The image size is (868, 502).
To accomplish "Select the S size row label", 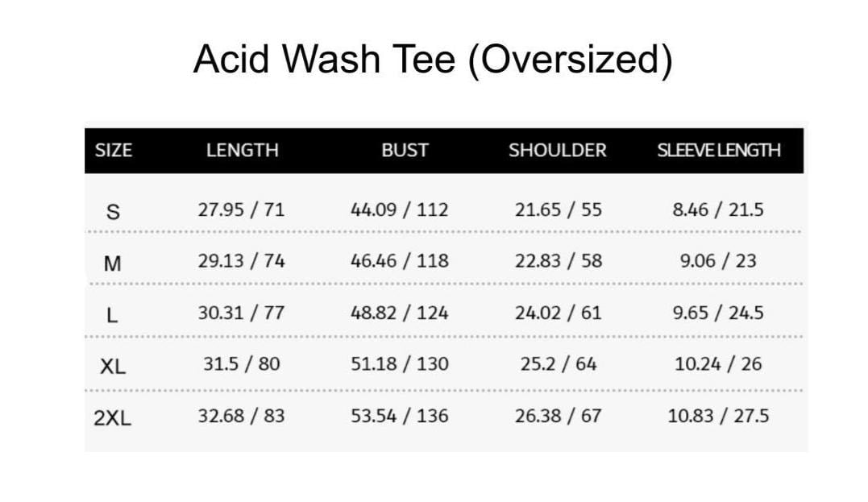I will pyautogui.click(x=114, y=212).
